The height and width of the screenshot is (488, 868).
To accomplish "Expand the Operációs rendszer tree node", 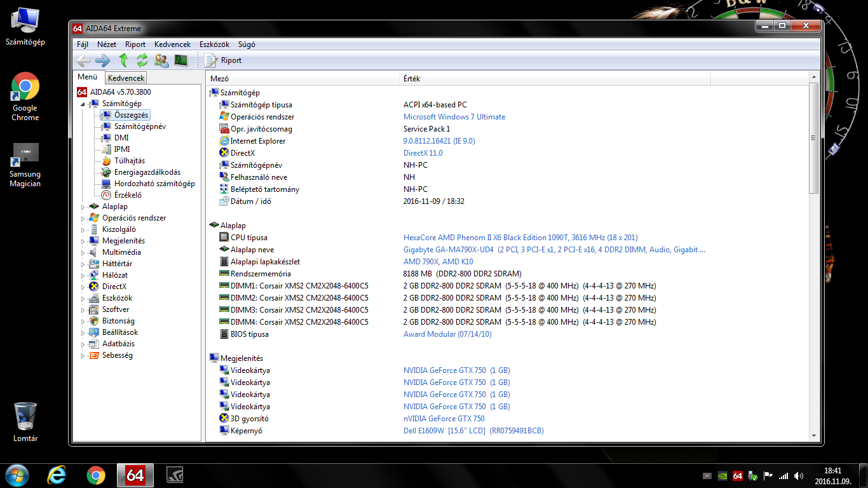I will 83,218.
